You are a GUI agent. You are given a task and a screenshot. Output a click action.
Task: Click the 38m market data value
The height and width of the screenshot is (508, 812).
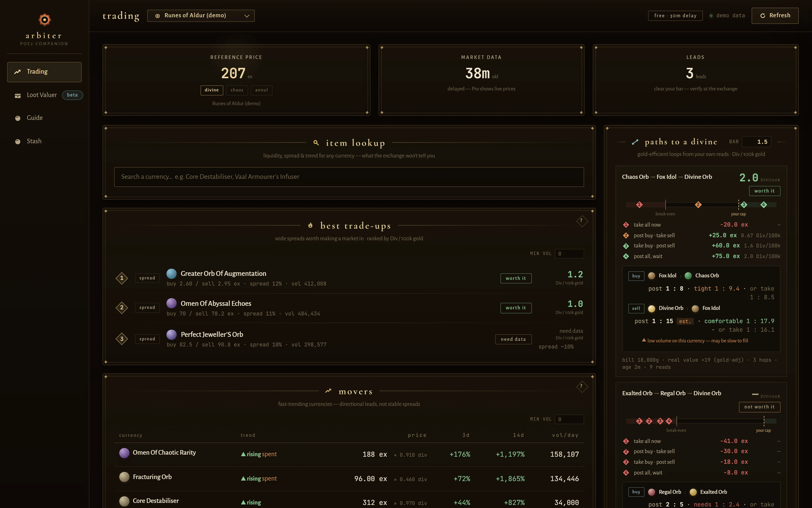click(477, 73)
